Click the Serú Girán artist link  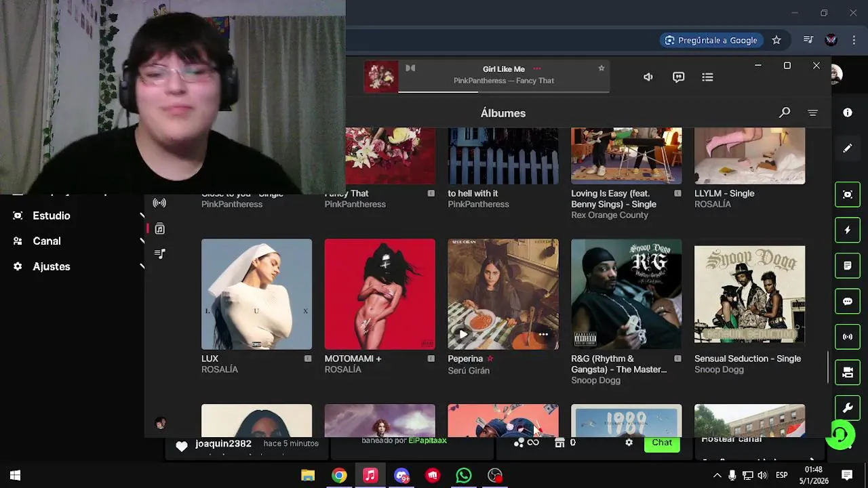click(x=469, y=371)
